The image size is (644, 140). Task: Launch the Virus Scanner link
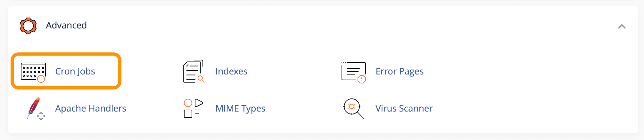pos(404,108)
